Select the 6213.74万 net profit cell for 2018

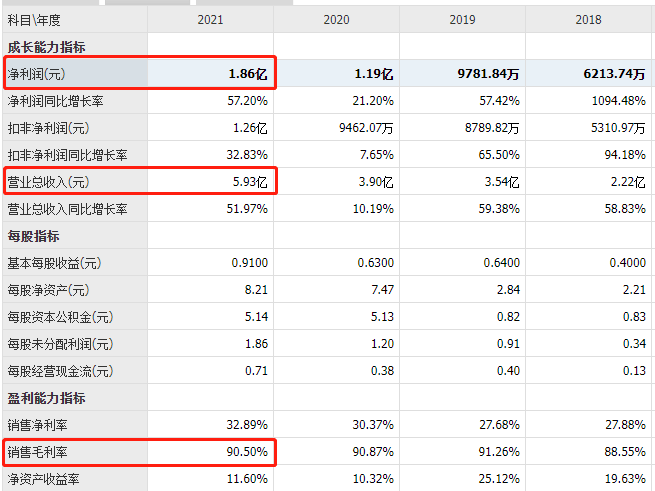608,74
